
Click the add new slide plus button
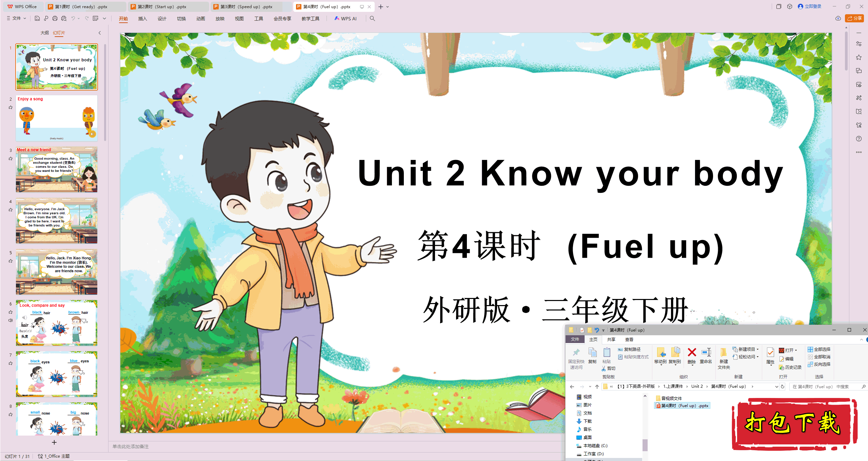coord(54,442)
